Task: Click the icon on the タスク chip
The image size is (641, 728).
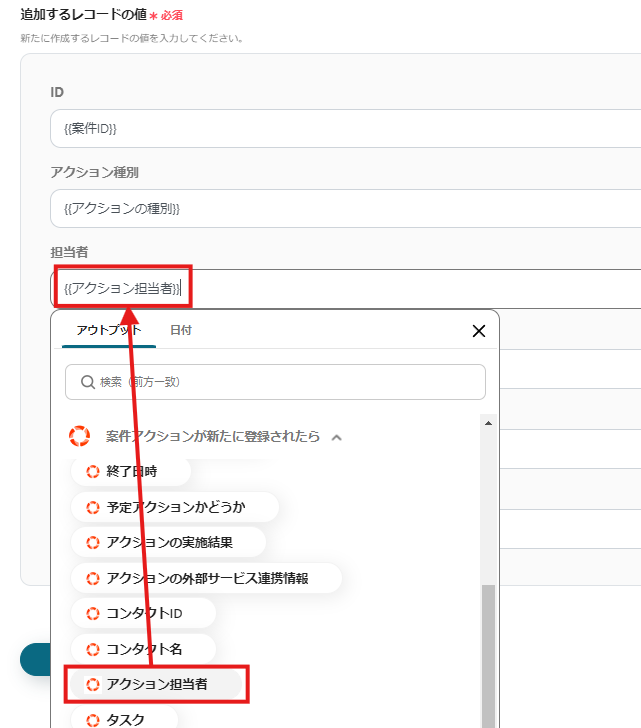Action: point(93,720)
